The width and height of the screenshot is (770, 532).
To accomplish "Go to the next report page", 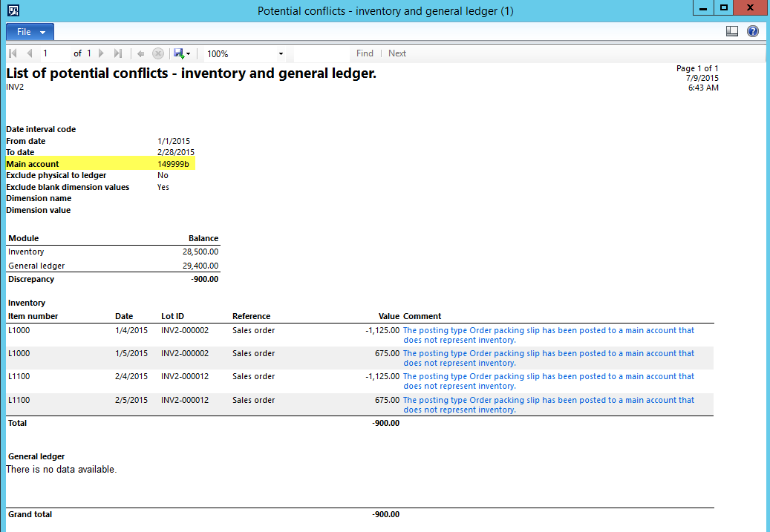I will click(x=102, y=53).
